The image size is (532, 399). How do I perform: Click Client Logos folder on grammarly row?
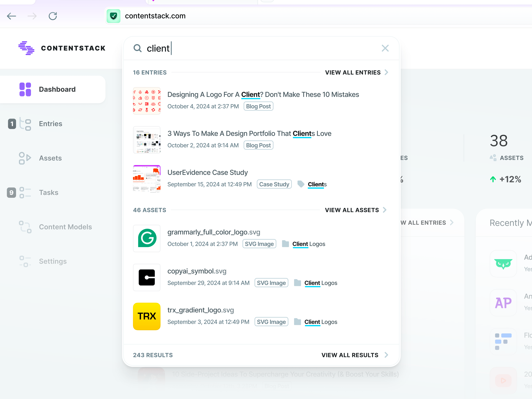pos(309,244)
